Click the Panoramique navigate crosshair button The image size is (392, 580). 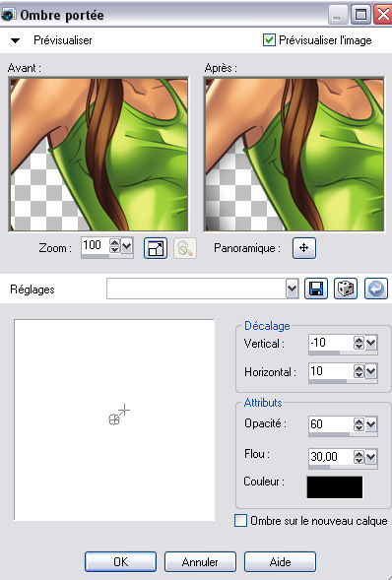(304, 248)
